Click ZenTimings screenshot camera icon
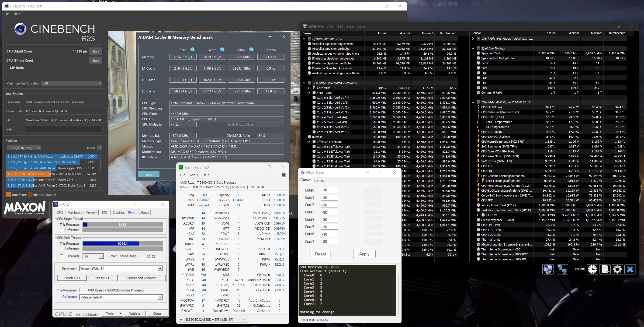This screenshot has height=327, width=644. click(284, 175)
